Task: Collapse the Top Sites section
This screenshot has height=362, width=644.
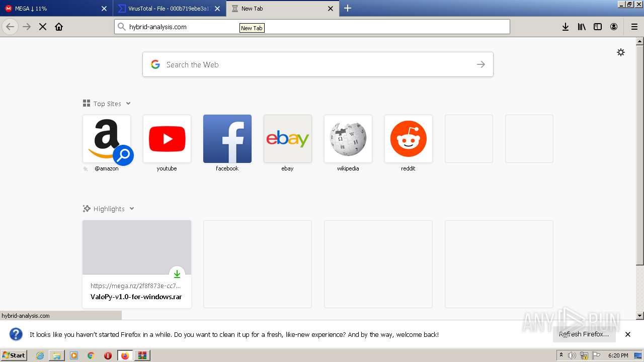Action: tap(128, 104)
